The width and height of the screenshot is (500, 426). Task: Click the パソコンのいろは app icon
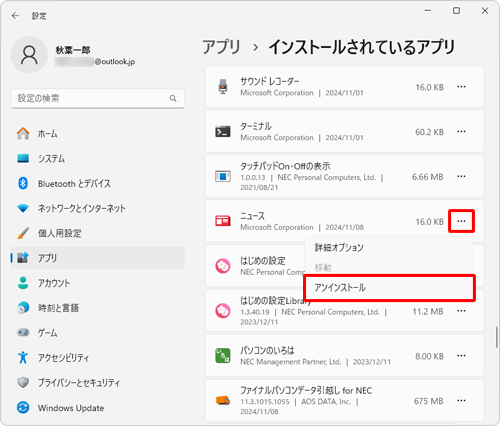(x=223, y=356)
